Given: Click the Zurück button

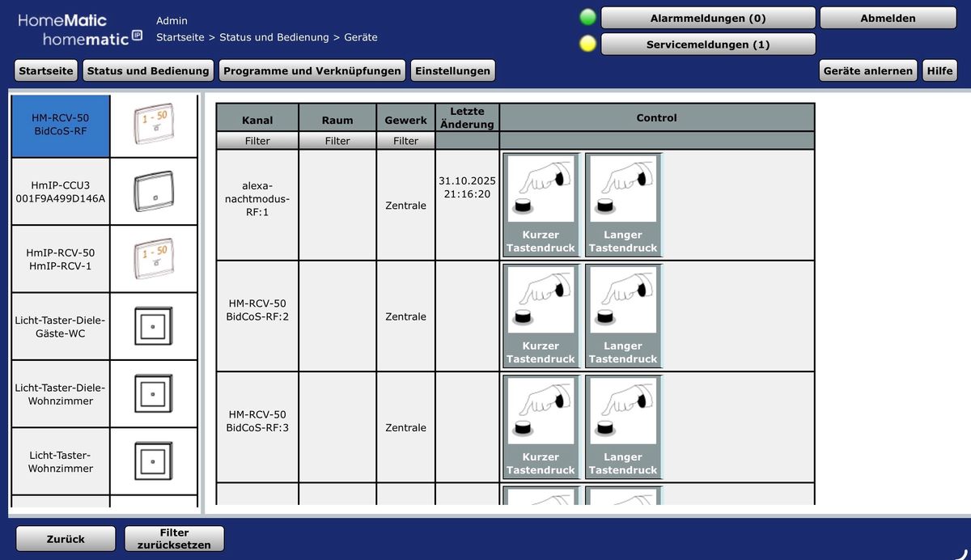Looking at the screenshot, I should tap(66, 538).
